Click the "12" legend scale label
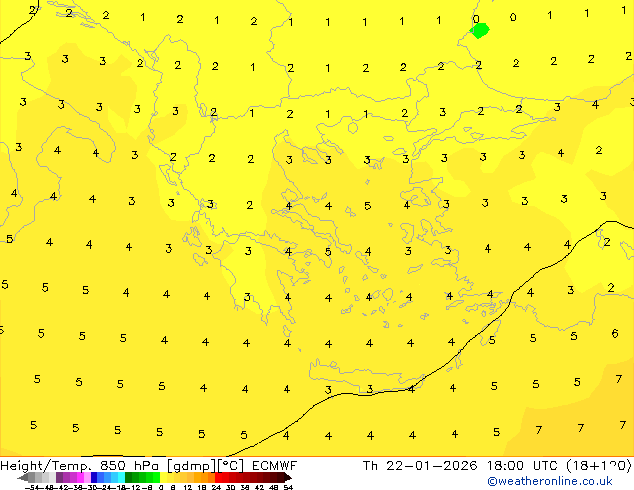This screenshot has height=490, width=634. point(188,487)
